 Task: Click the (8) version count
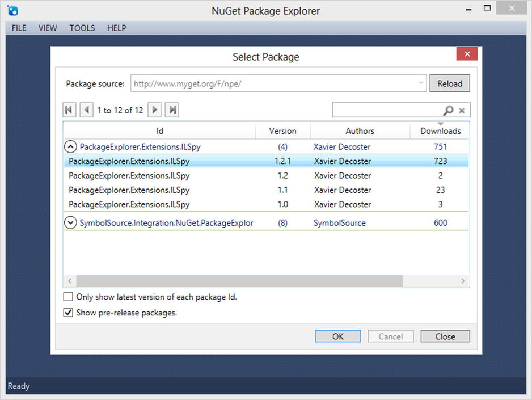pyautogui.click(x=282, y=223)
